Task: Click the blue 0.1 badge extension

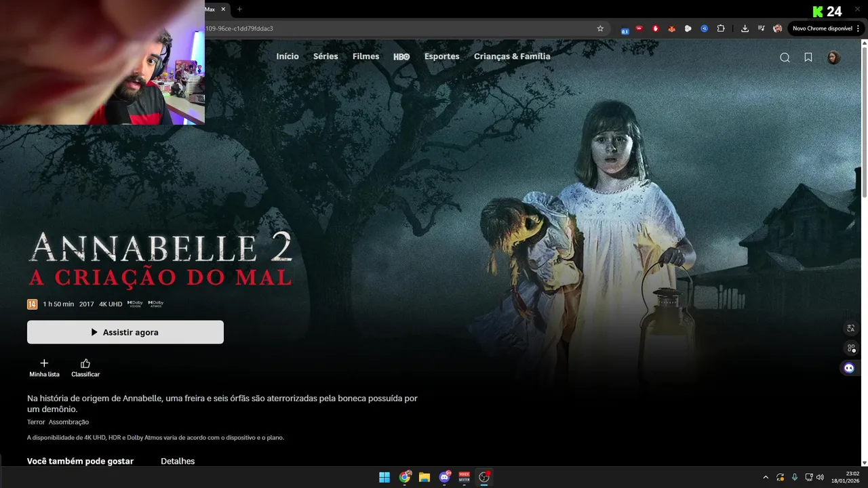Action: click(x=625, y=29)
